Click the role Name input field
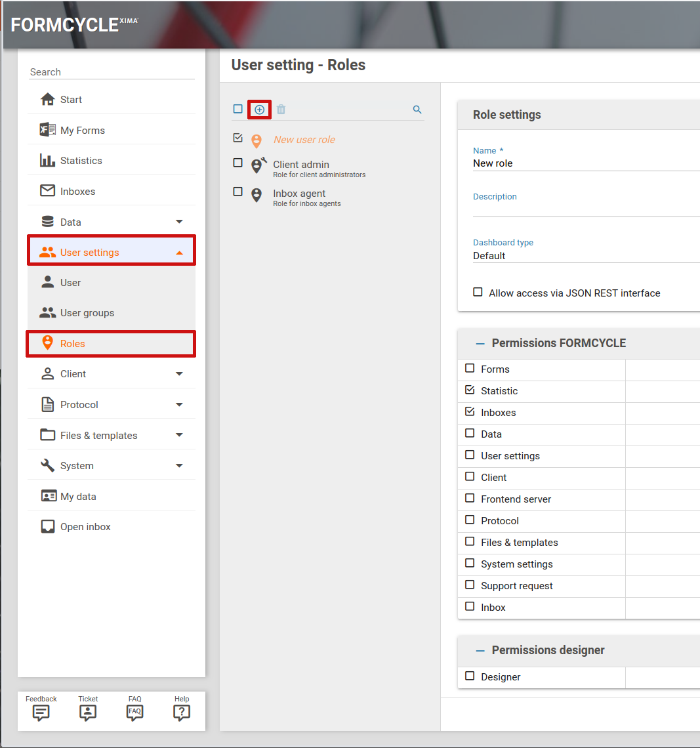700x748 pixels. (x=584, y=163)
